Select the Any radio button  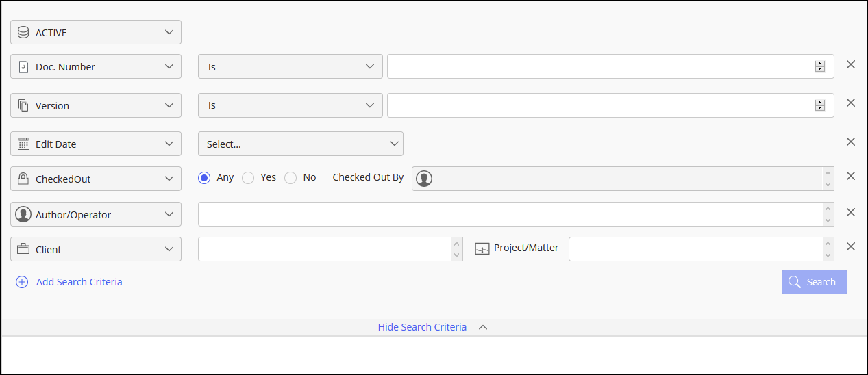(x=204, y=178)
